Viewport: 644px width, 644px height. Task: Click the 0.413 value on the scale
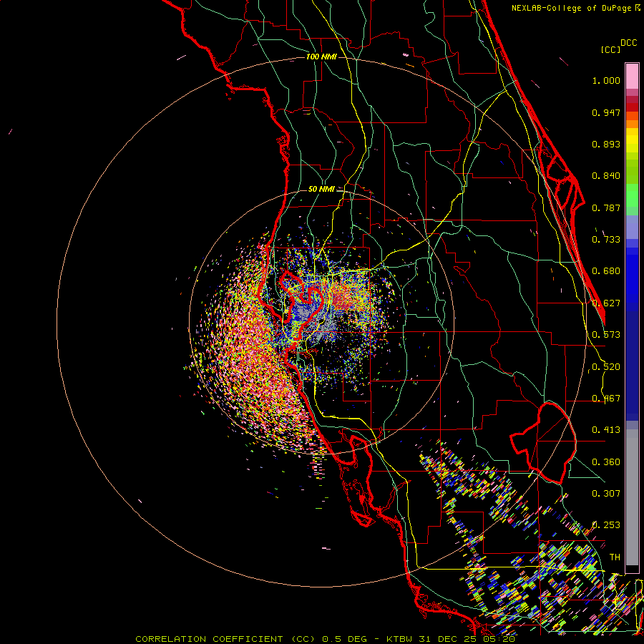click(606, 430)
